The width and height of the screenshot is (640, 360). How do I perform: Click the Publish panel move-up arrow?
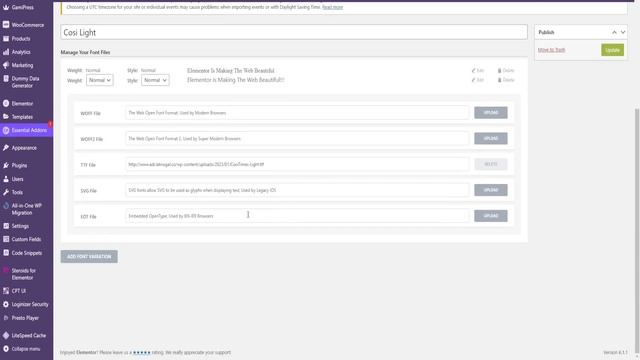[614, 32]
